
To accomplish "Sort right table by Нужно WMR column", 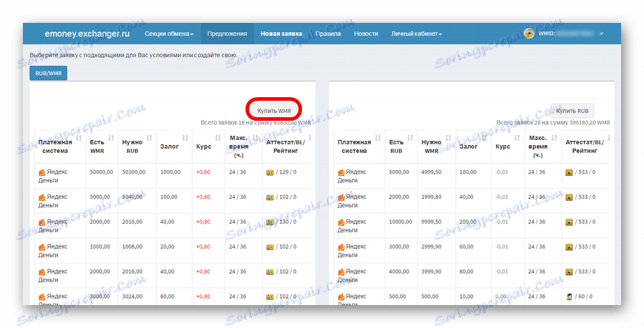I will point(449,137).
